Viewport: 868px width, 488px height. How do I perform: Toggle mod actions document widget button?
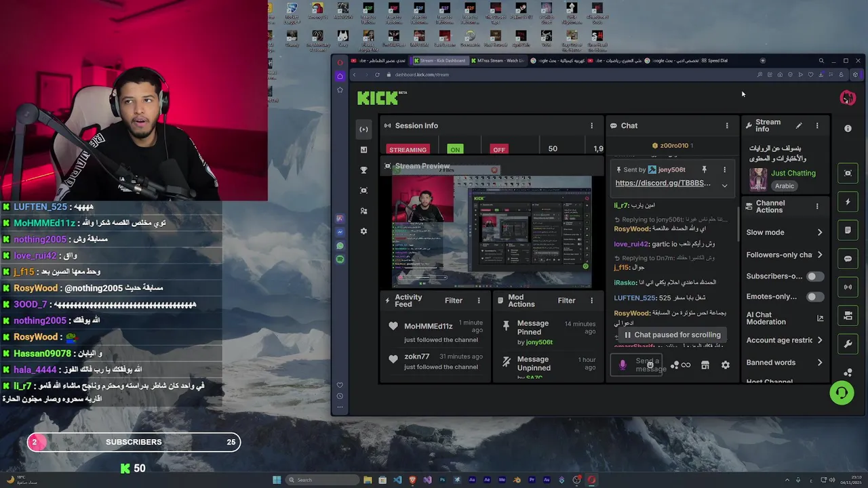pyautogui.click(x=848, y=230)
